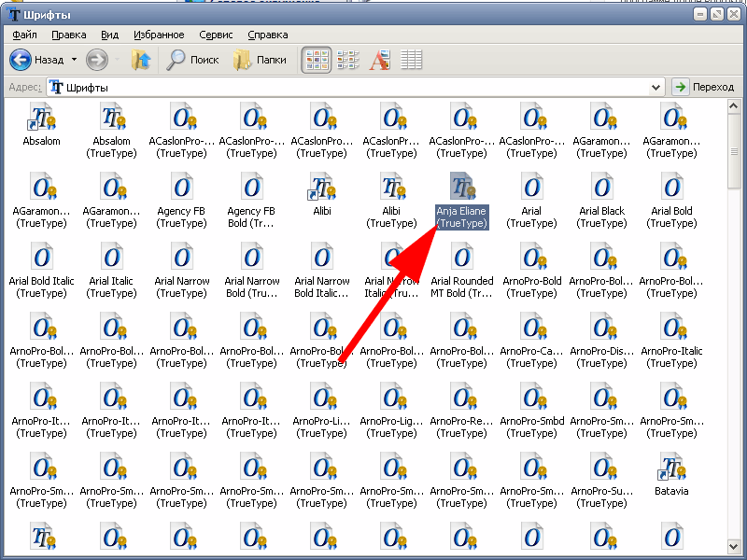Open the Правка menu
747x560 pixels.
point(68,35)
